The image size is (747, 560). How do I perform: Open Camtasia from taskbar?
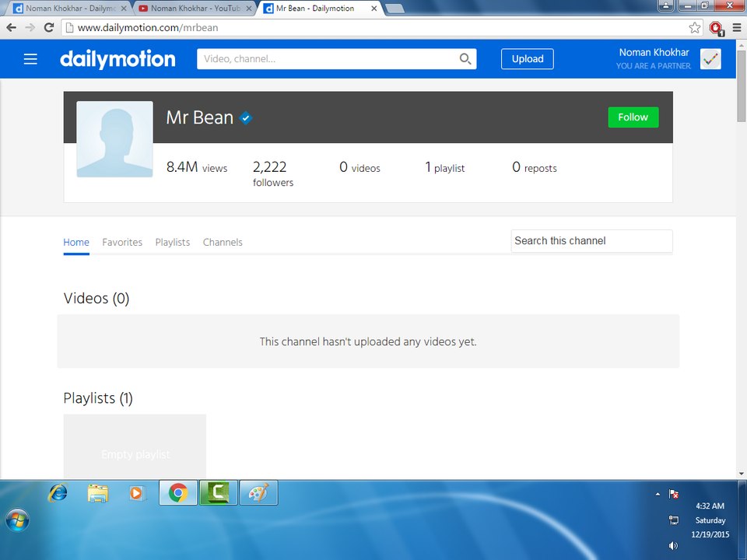[x=219, y=493]
